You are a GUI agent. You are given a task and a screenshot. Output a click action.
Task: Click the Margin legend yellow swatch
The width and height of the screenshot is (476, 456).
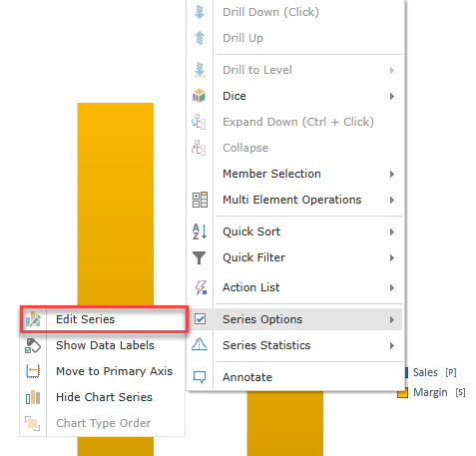(402, 393)
